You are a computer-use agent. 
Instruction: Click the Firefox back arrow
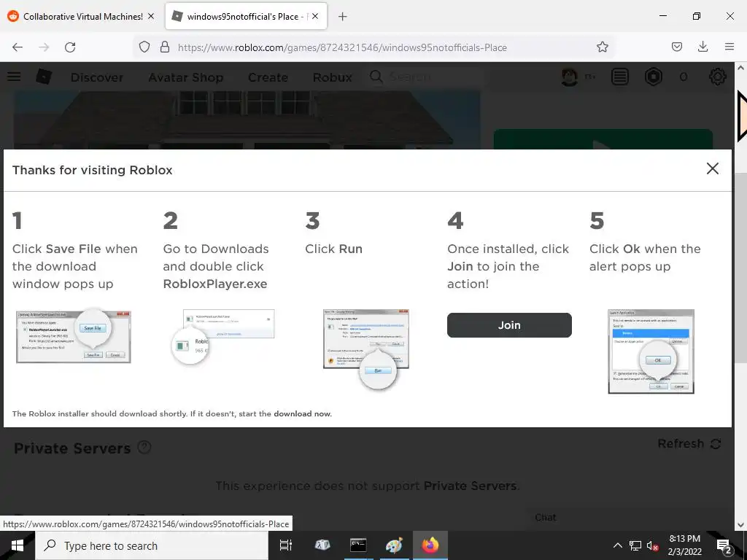[x=18, y=47]
